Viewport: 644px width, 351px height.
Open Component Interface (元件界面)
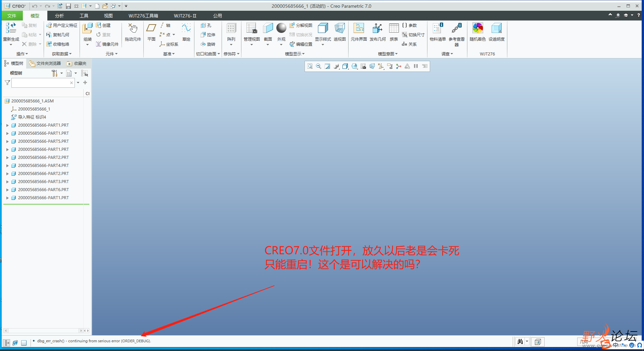pyautogui.click(x=359, y=32)
